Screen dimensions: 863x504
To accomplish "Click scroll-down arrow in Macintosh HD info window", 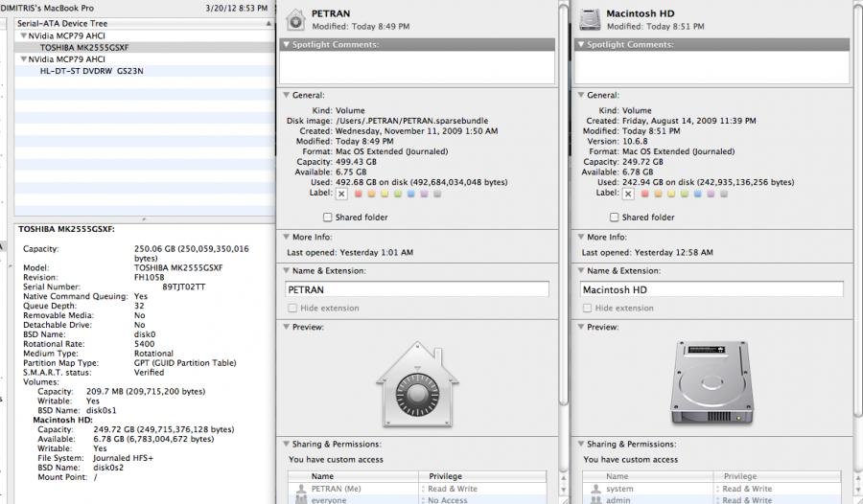I will (858, 489).
